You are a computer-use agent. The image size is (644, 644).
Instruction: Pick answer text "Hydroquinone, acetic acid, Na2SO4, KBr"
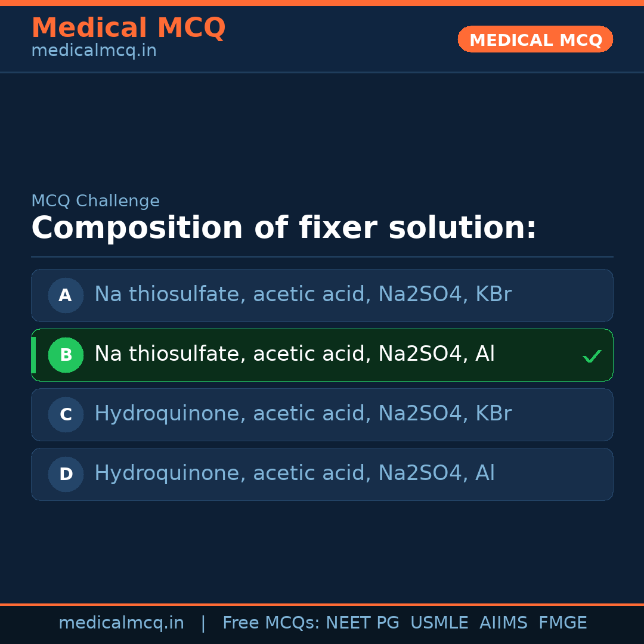(x=303, y=414)
